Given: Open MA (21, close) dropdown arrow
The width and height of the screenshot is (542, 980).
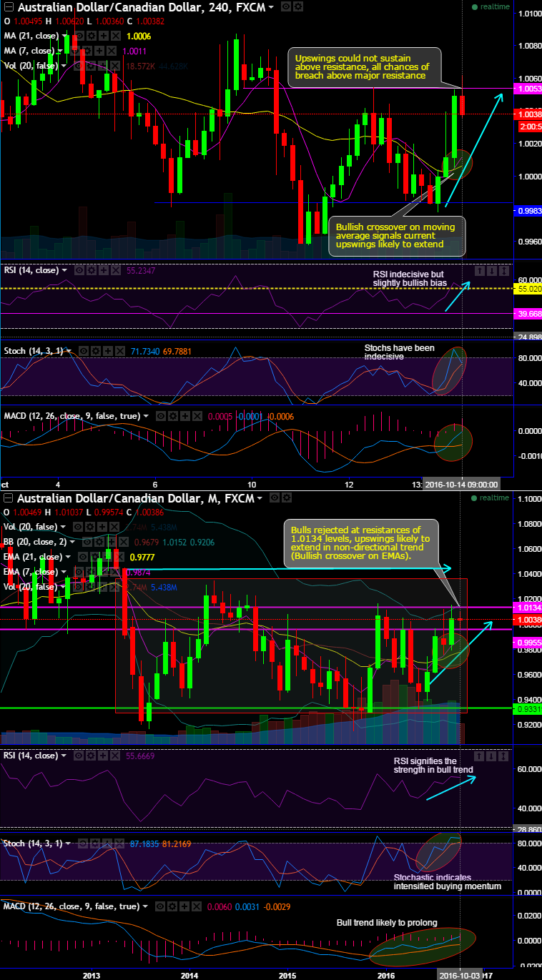Looking at the screenshot, I should tap(66, 36).
